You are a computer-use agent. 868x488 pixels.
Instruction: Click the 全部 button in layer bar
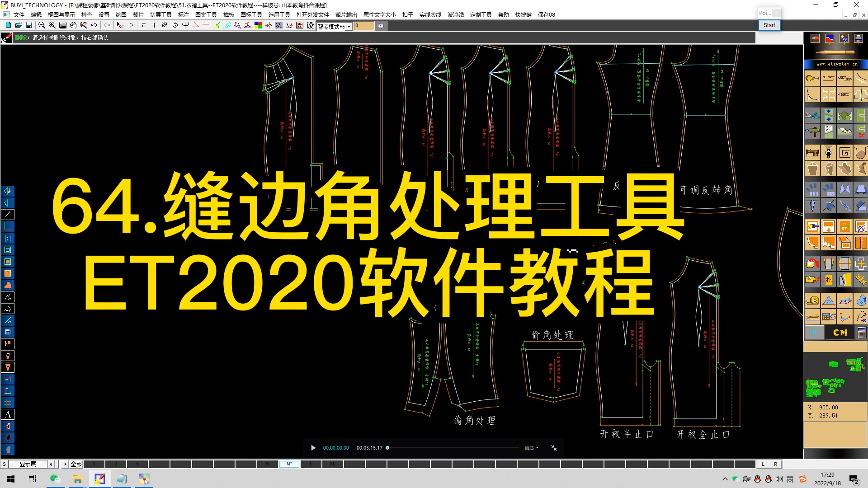[76, 464]
